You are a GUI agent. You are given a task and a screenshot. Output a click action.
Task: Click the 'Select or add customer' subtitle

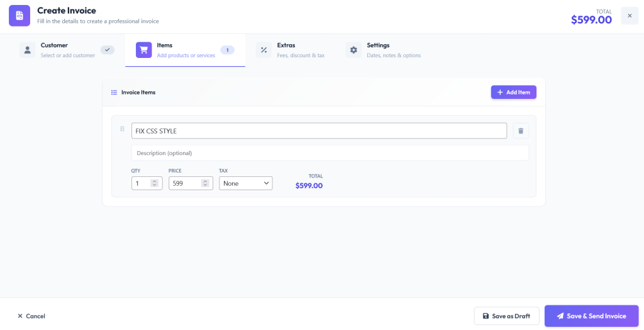coord(68,55)
